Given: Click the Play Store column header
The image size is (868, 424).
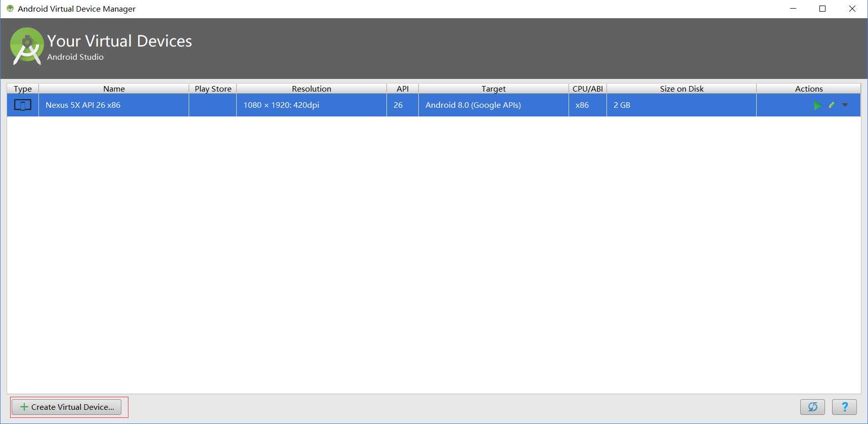Looking at the screenshot, I should click(x=213, y=89).
